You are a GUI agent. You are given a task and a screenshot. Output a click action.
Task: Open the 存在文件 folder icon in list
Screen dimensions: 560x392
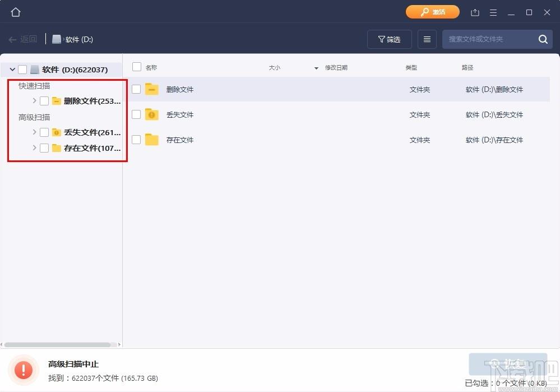(x=152, y=140)
